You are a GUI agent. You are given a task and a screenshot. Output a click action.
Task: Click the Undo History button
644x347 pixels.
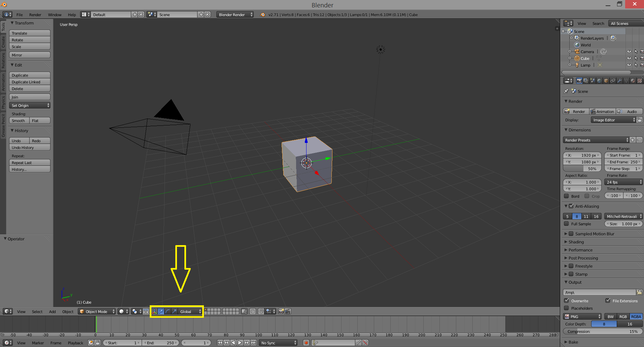pyautogui.click(x=30, y=148)
